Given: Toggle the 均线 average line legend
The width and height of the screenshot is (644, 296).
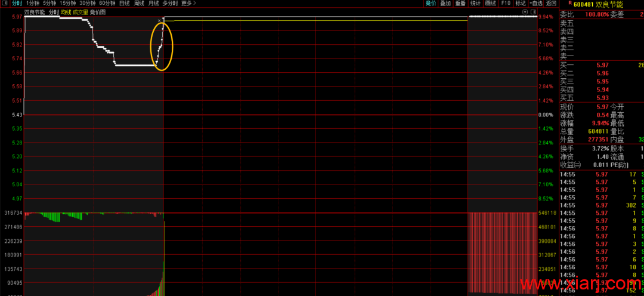Looking at the screenshot, I should click(x=66, y=13).
